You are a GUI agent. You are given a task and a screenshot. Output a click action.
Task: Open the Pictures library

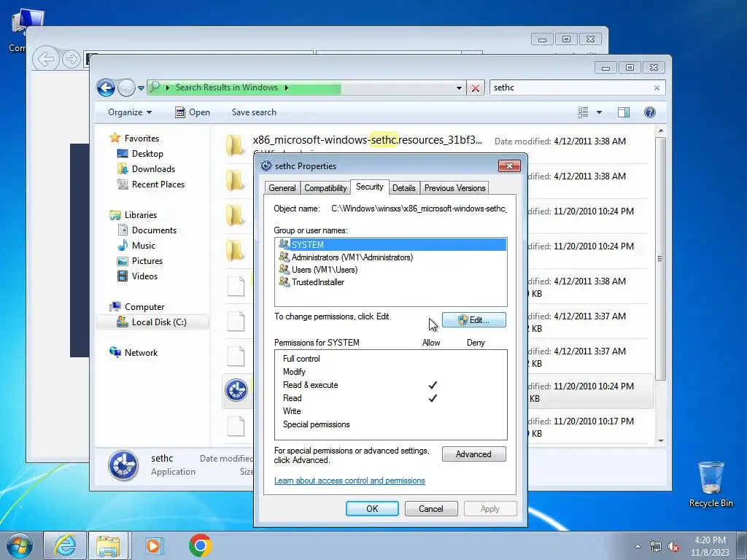(x=140, y=260)
